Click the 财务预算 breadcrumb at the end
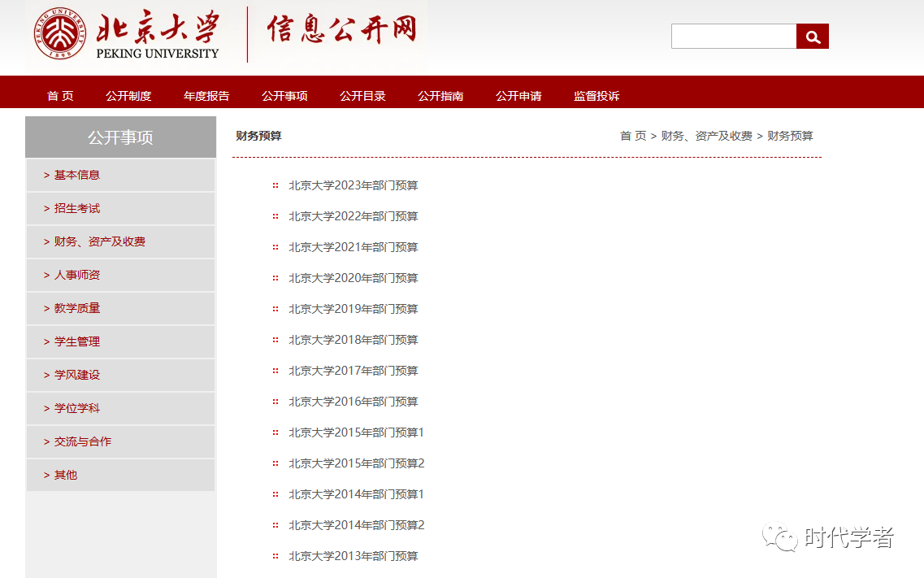Image resolution: width=924 pixels, height=578 pixels. [x=790, y=136]
